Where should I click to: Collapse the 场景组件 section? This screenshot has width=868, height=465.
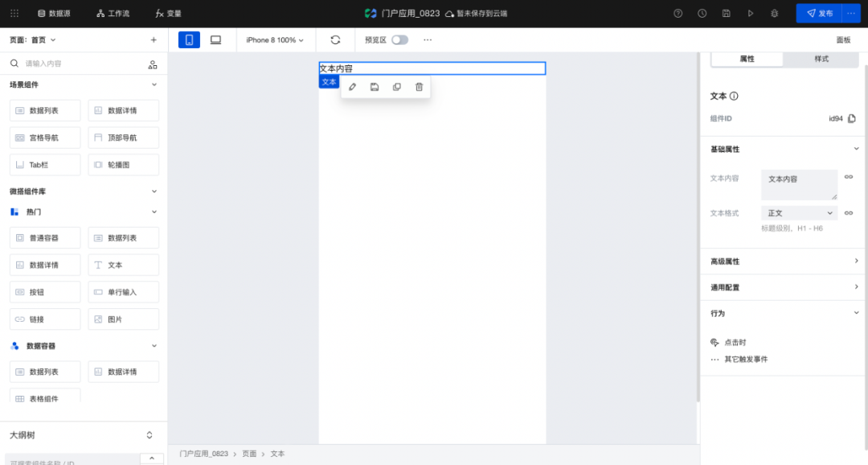(154, 84)
